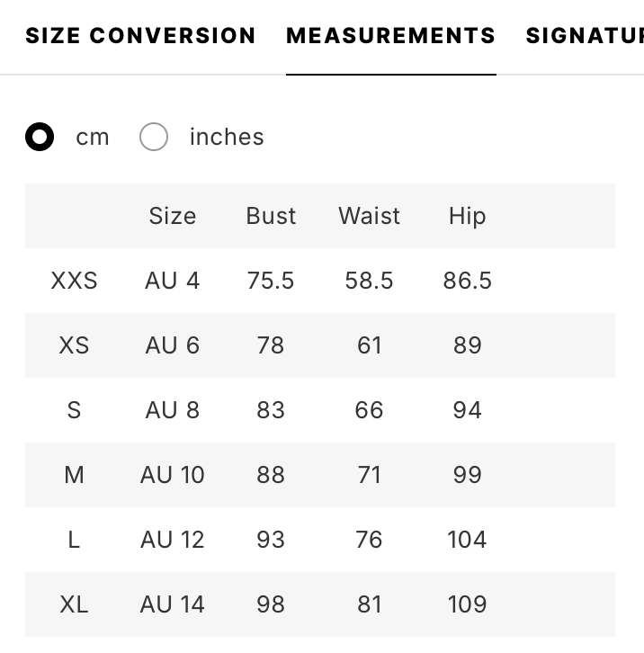Image resolution: width=644 pixels, height=653 pixels.
Task: Switch to the Size Conversion tab
Action: tap(140, 36)
